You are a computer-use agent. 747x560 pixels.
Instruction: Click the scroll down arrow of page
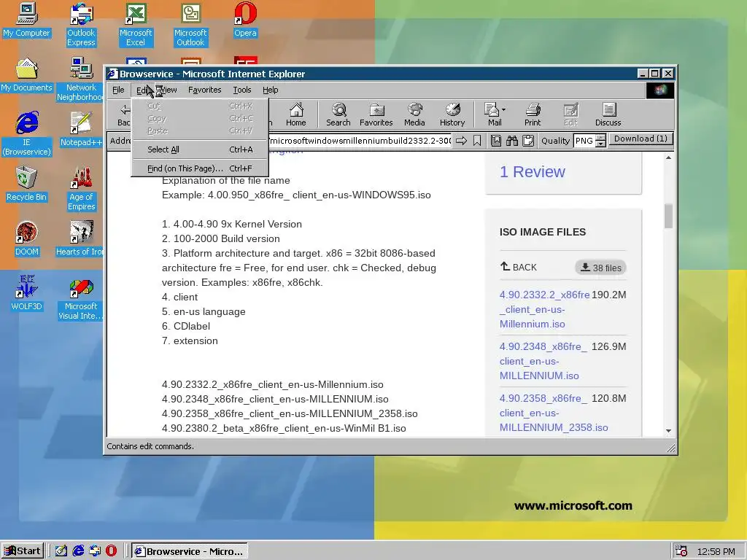pos(668,431)
